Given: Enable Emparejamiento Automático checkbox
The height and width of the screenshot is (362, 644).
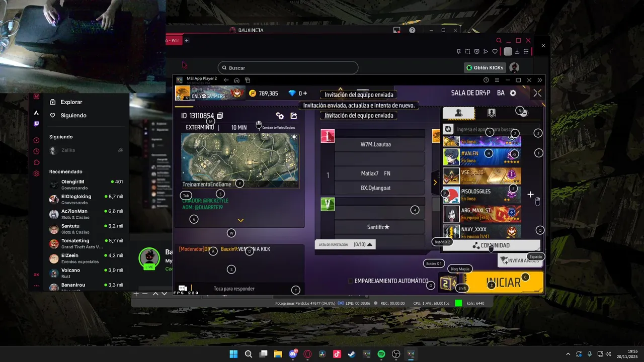Looking at the screenshot, I should click(x=350, y=281).
